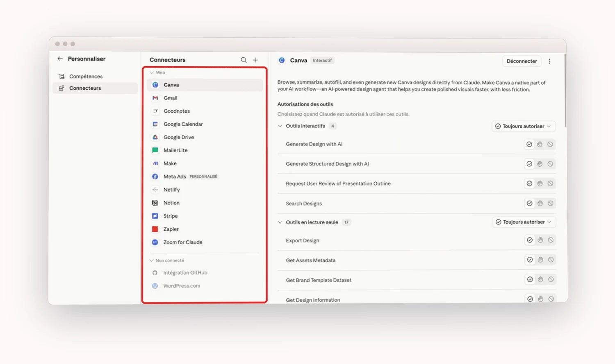Open the Netlify connector
The height and width of the screenshot is (364, 615).
click(205, 190)
